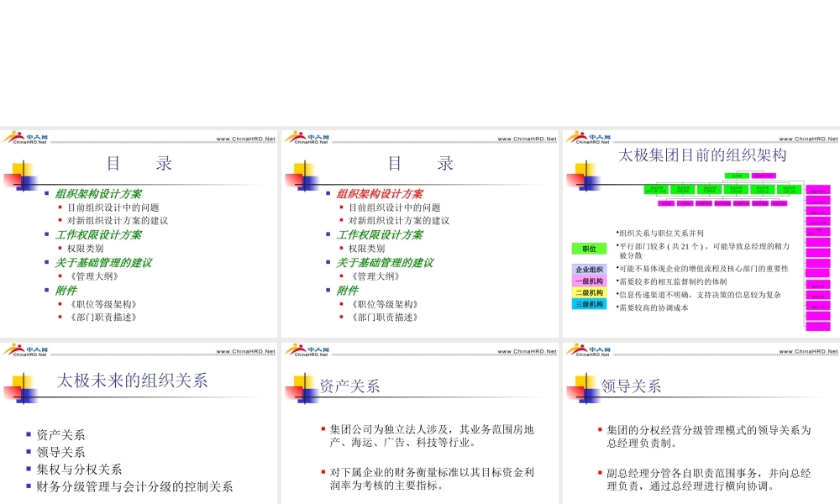This screenshot has height=504, width=840.
Task: Select the 目录 slide with red 组织架构设计方案 heading
Action: 420,234
